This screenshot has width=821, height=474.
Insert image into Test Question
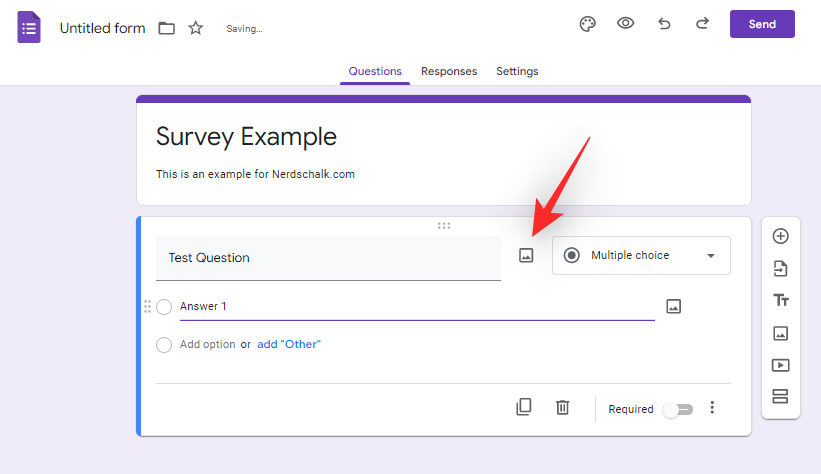coord(526,256)
